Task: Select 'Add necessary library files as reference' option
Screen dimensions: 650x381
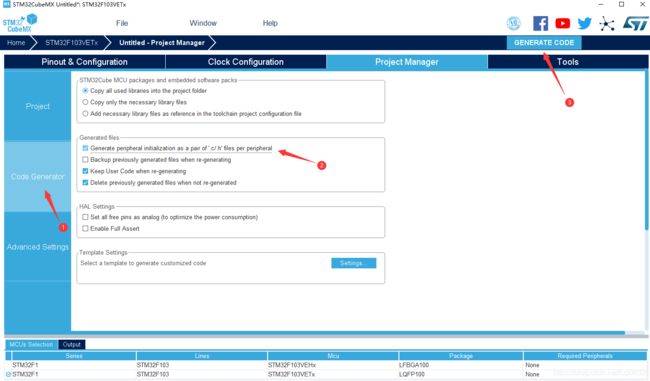Action: pyautogui.click(x=85, y=114)
